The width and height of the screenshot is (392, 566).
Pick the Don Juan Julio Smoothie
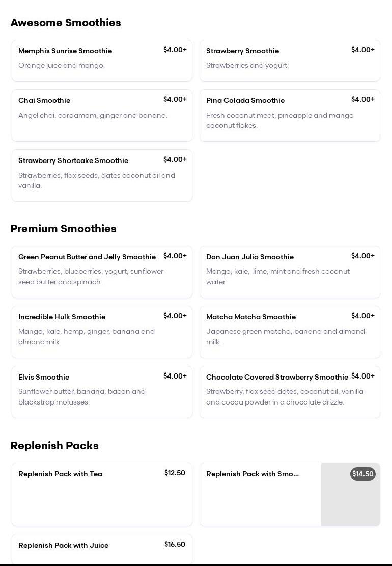[290, 272]
